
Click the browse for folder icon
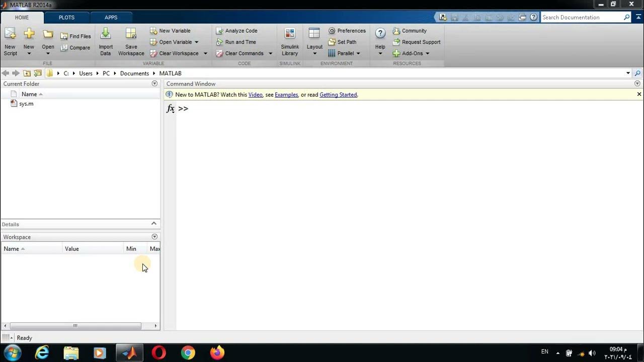(37, 73)
